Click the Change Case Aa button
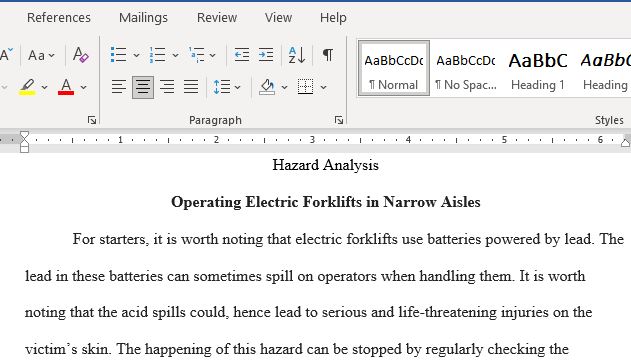The width and height of the screenshot is (631, 363). click(36, 55)
